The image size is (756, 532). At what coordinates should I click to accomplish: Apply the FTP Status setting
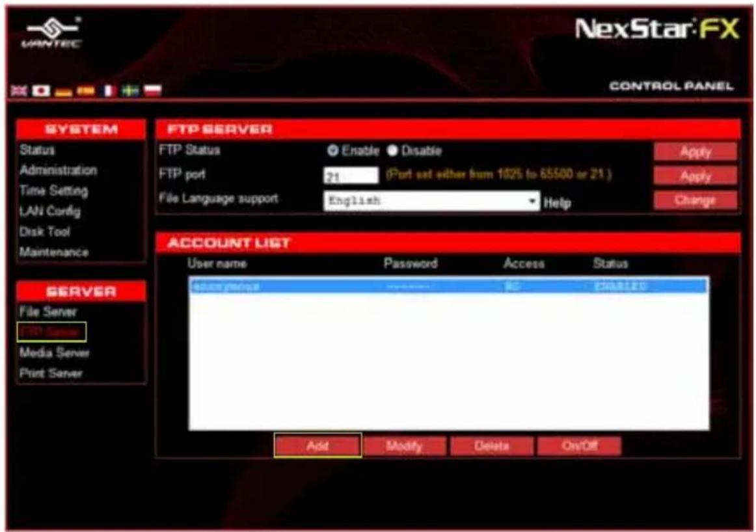coord(695,152)
